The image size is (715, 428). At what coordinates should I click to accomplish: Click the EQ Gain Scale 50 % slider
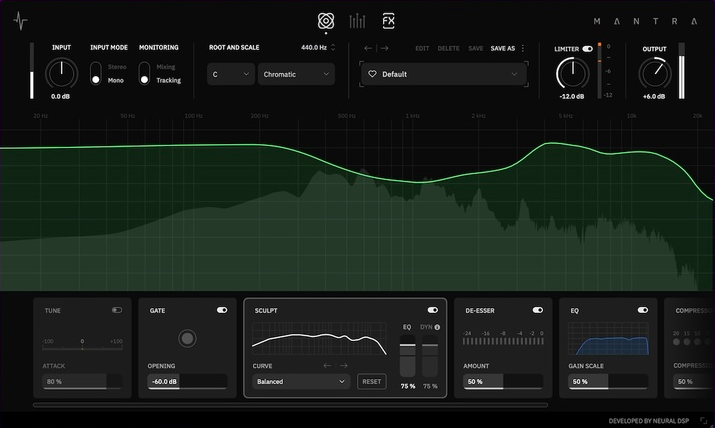pyautogui.click(x=608, y=382)
